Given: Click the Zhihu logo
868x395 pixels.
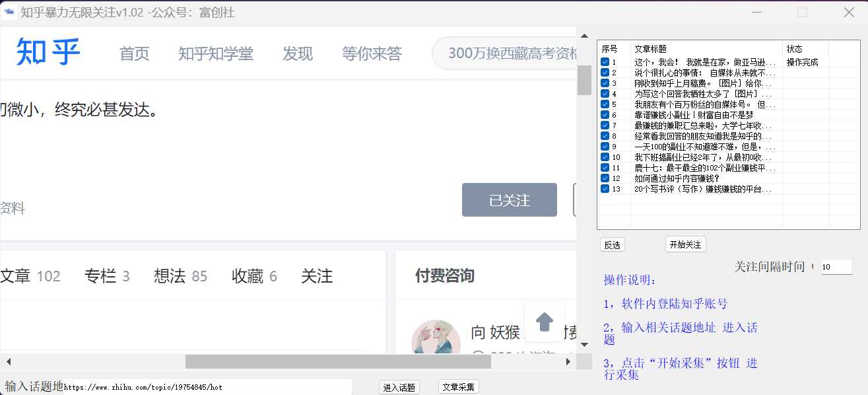Looking at the screenshot, I should (x=46, y=52).
